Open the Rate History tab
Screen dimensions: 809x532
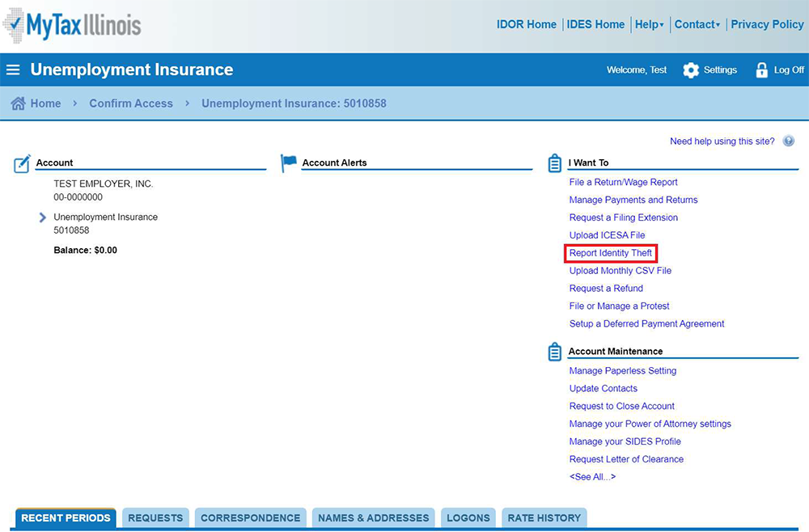(x=544, y=518)
